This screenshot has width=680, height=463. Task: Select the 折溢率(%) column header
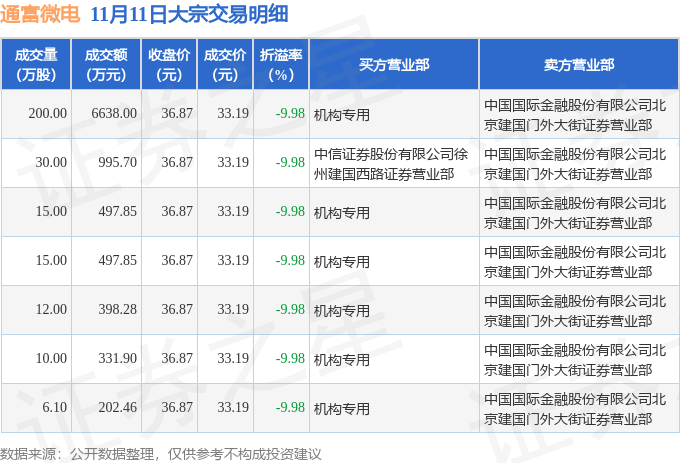point(281,64)
